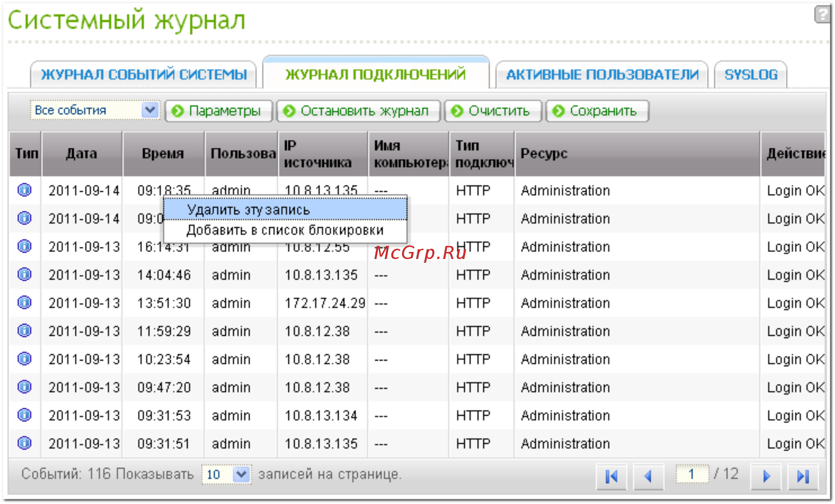Select time cell 09:47:20

[x=164, y=387]
